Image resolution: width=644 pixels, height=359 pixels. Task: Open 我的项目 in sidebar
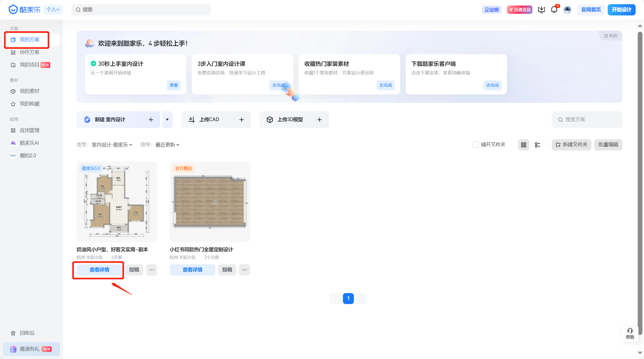32,65
